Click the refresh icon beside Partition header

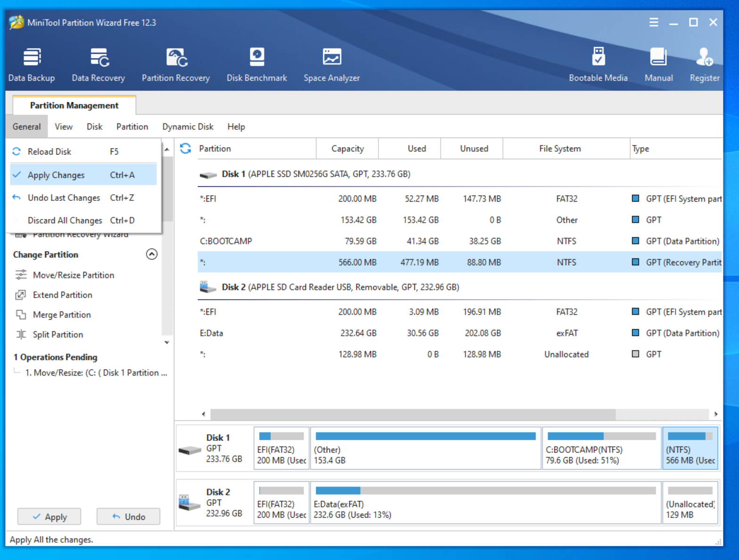pyautogui.click(x=186, y=148)
